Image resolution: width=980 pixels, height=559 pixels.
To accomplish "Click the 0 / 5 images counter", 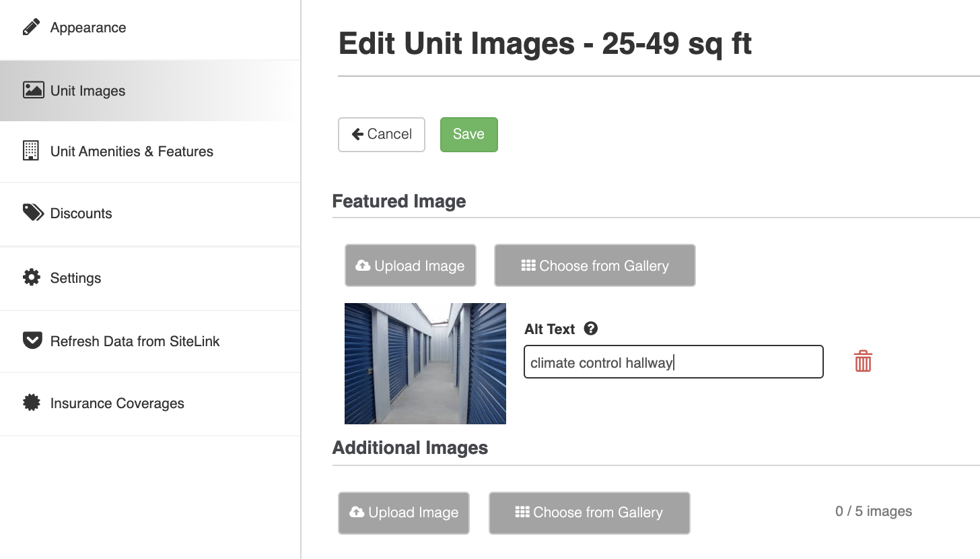I will tap(874, 511).
